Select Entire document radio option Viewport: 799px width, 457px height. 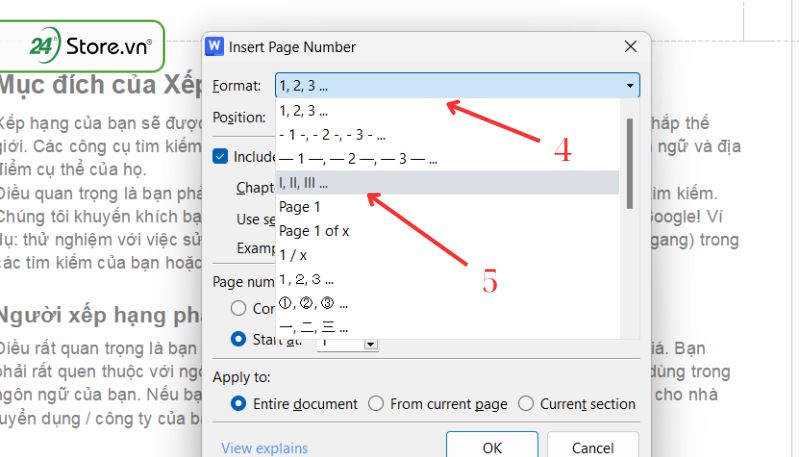point(238,404)
